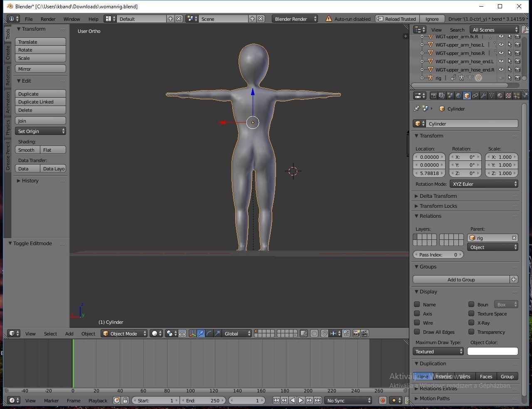532x409 pixels.
Task: Enable the Draw All Edges checkbox
Action: [417, 332]
